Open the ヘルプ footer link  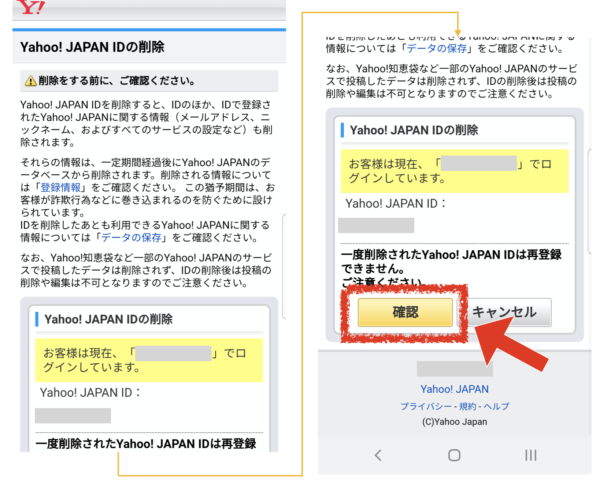tap(496, 406)
